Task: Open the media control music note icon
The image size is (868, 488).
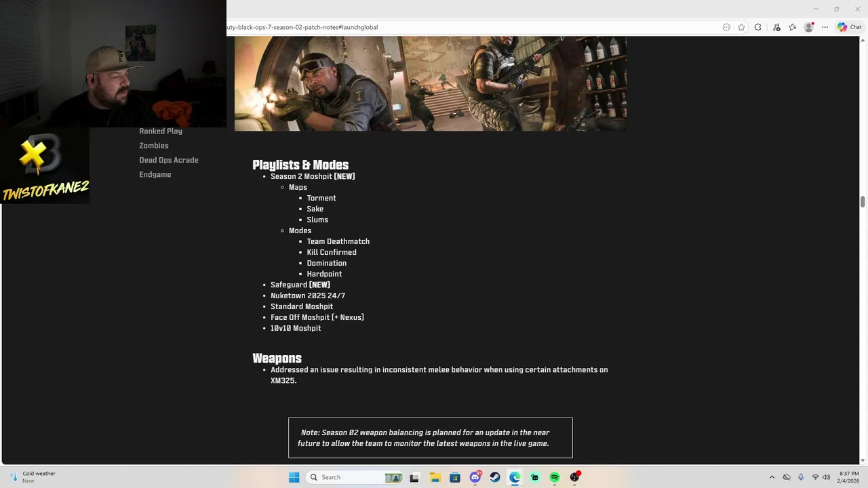Action: 776,27
